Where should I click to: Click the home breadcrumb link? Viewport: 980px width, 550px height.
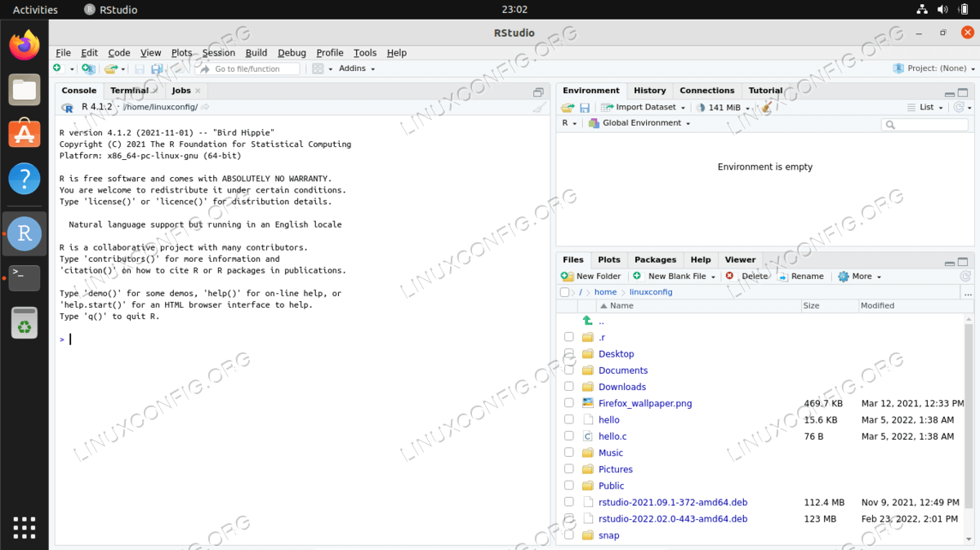pos(605,292)
